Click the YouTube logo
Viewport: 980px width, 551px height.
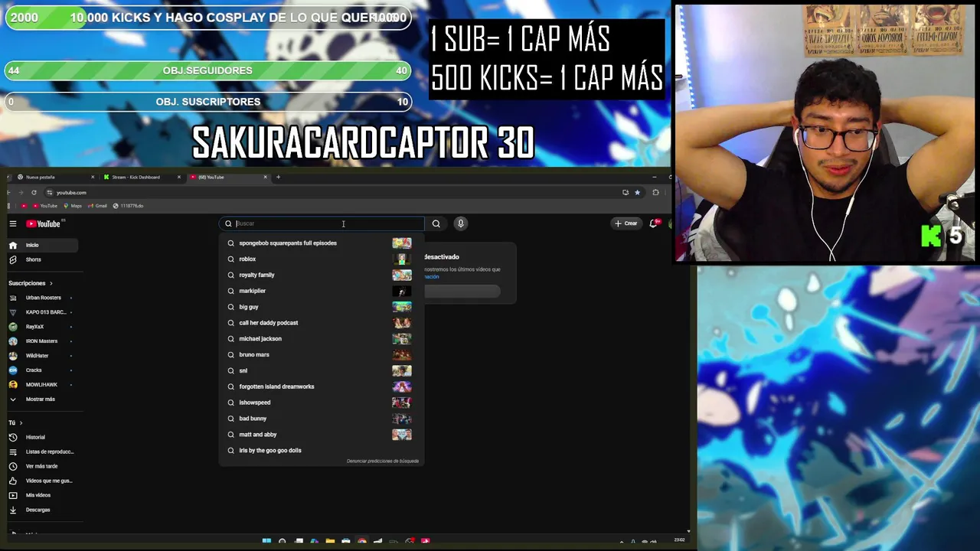[44, 223]
